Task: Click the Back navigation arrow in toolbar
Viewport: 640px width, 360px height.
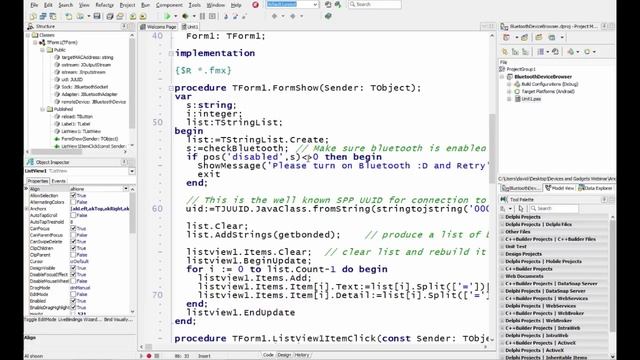Action: (274, 16)
